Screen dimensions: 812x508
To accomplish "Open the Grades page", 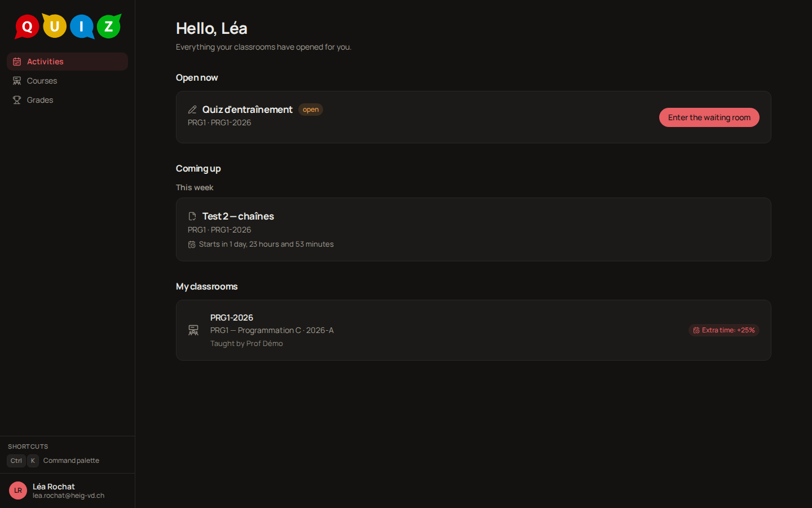I will (x=68, y=100).
